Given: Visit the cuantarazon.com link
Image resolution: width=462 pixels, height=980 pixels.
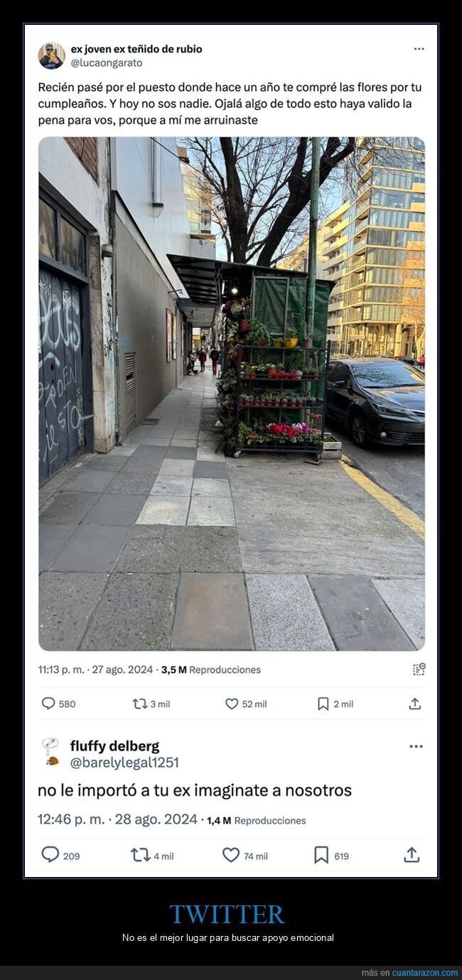Looking at the screenshot, I should [425, 972].
